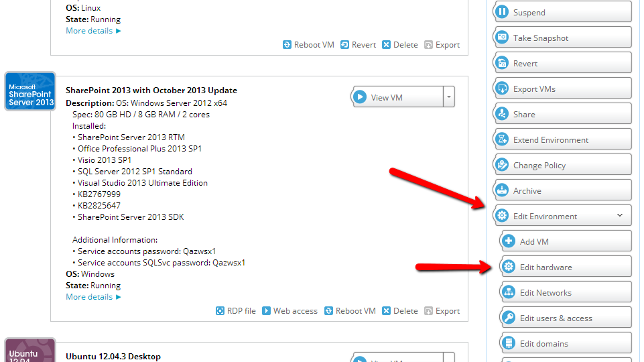Click the RDP file link text

(241, 311)
